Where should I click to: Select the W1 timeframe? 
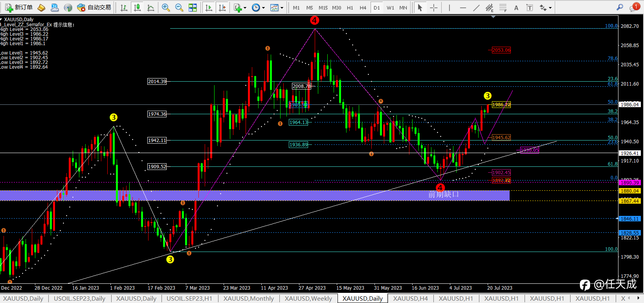[x=390, y=7]
